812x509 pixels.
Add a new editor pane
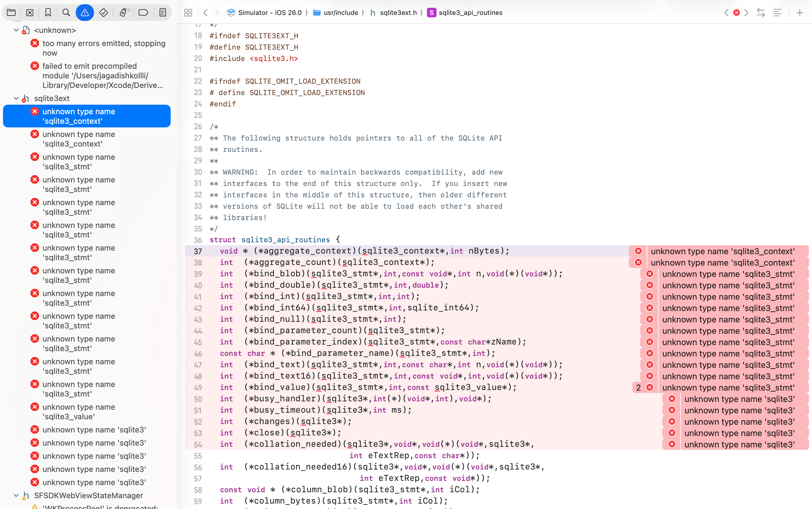tap(799, 13)
